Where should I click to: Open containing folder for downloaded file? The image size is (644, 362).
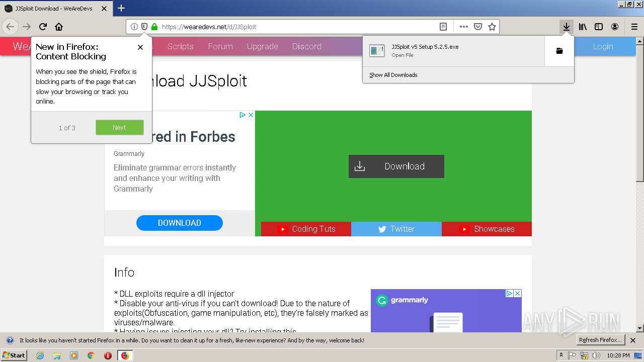(x=559, y=51)
